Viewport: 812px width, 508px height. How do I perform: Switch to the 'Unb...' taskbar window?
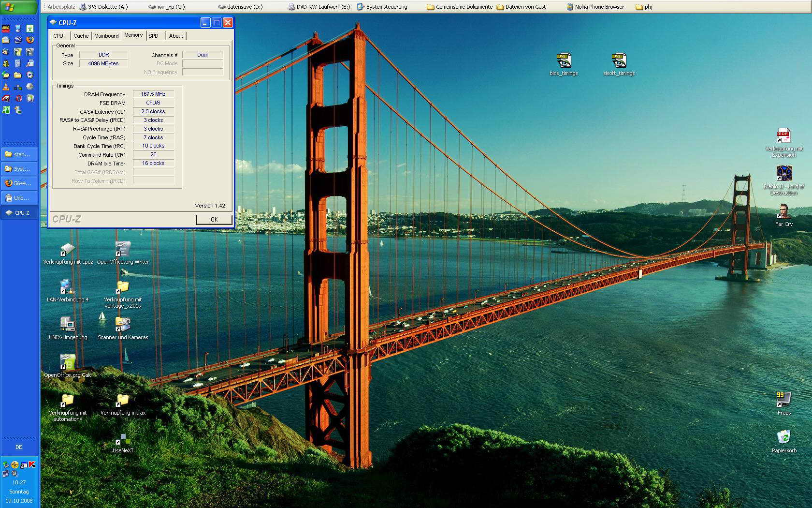pos(19,198)
